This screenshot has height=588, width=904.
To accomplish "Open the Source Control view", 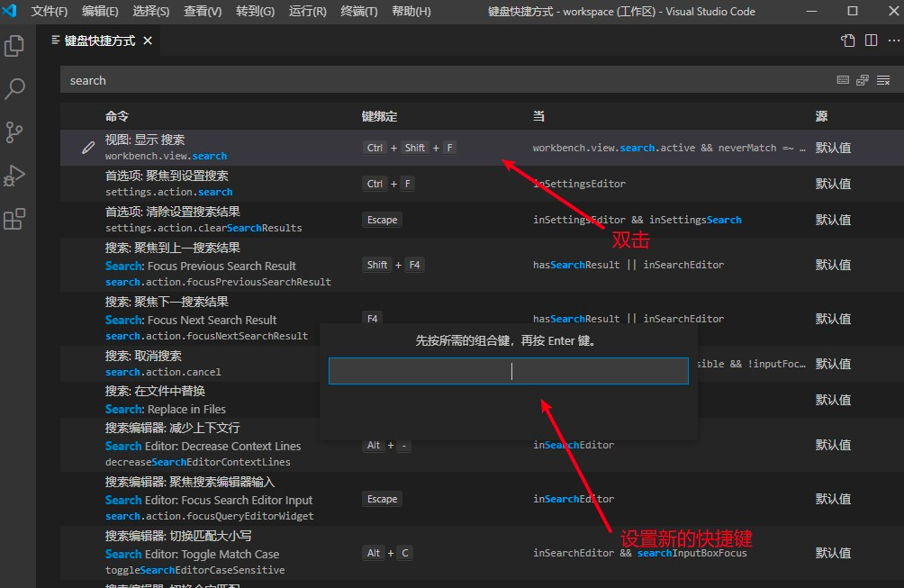I will (x=14, y=132).
